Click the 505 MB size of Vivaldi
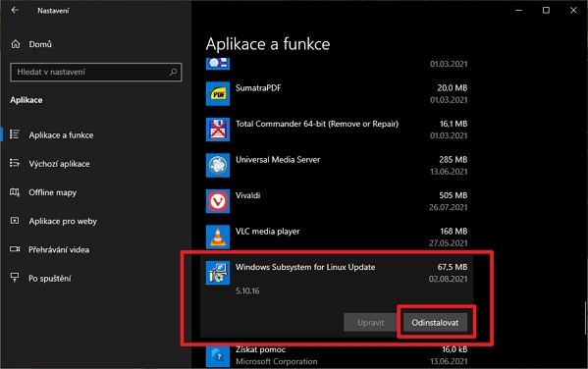The image size is (588, 369). (454, 195)
